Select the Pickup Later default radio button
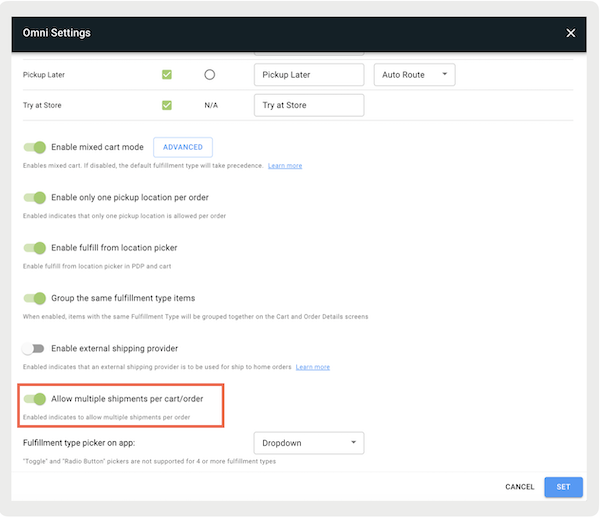 tap(209, 75)
